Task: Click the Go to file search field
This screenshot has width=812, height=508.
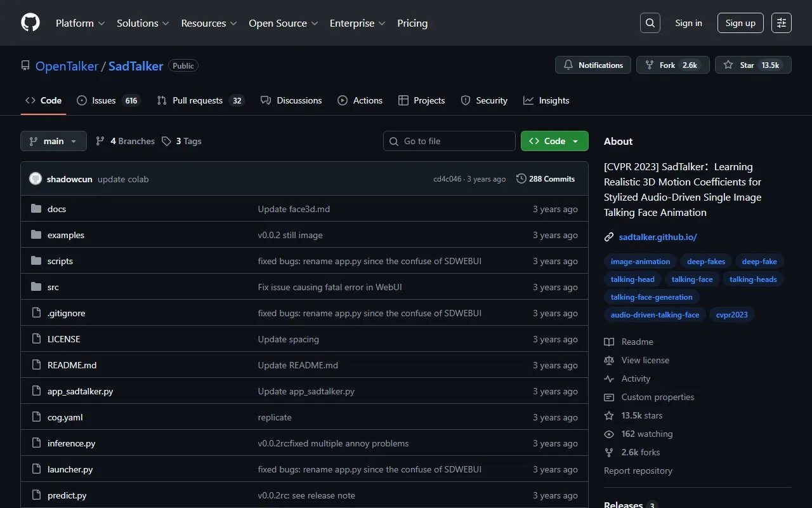Action: click(x=449, y=141)
